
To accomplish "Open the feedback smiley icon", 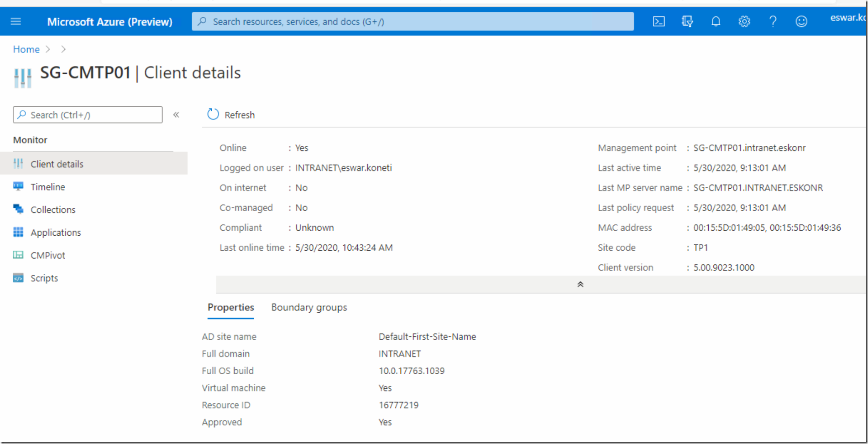I will (801, 21).
